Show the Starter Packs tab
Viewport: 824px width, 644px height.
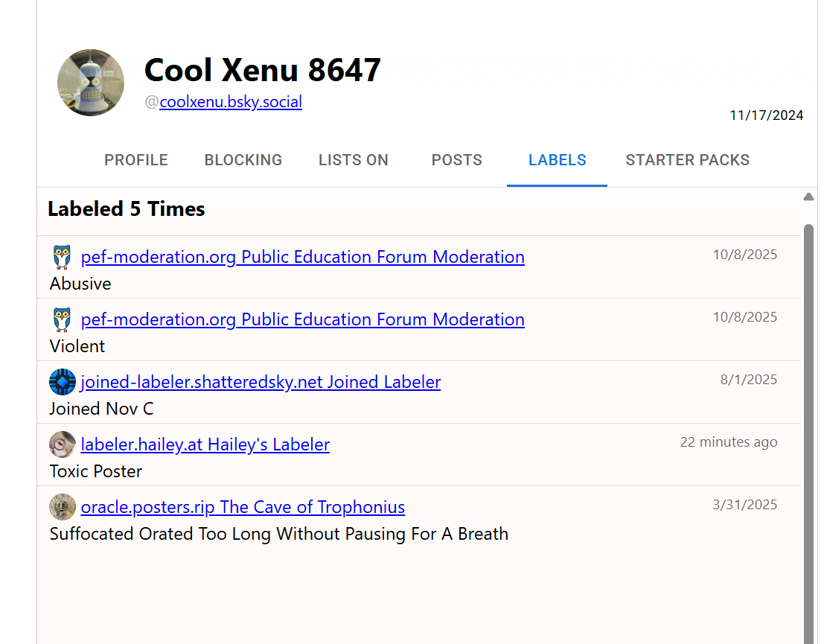coord(688,160)
